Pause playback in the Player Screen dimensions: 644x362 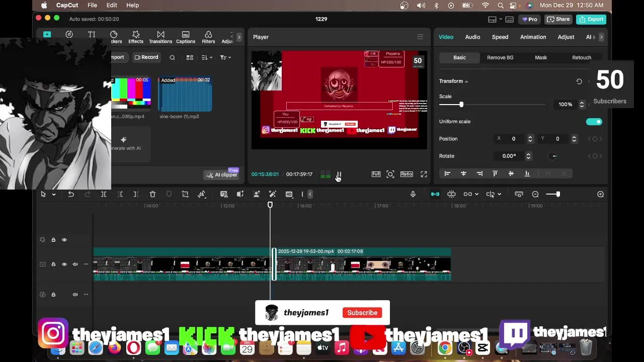pos(339,174)
